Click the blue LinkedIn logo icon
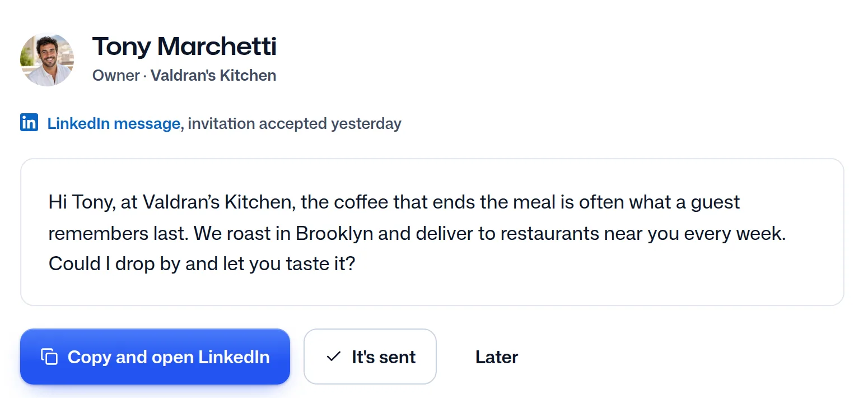 coord(29,123)
